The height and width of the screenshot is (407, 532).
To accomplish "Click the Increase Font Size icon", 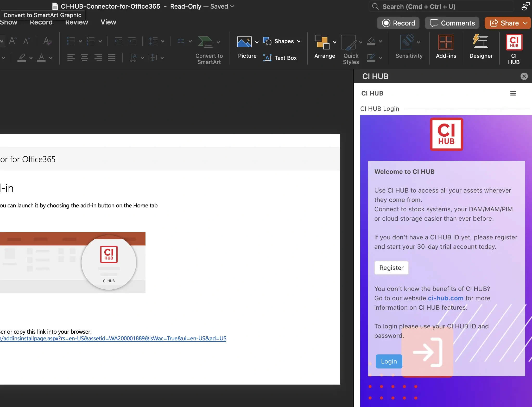I will pyautogui.click(x=13, y=41).
